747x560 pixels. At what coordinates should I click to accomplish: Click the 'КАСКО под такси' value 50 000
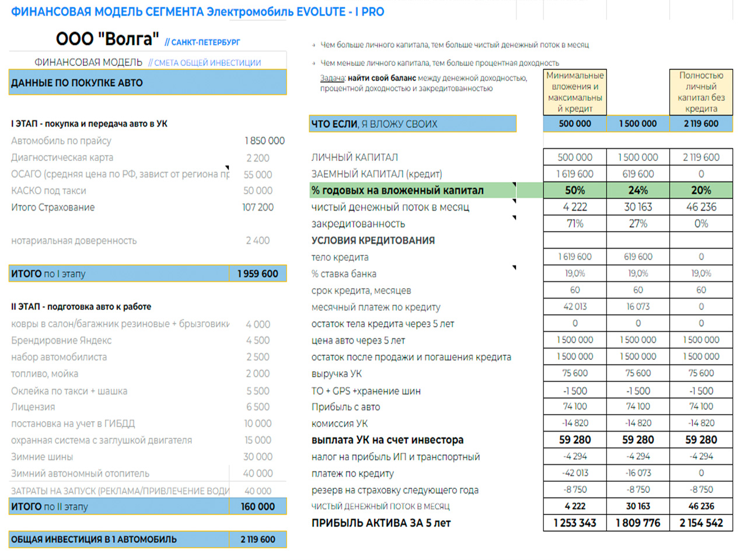pyautogui.click(x=258, y=191)
